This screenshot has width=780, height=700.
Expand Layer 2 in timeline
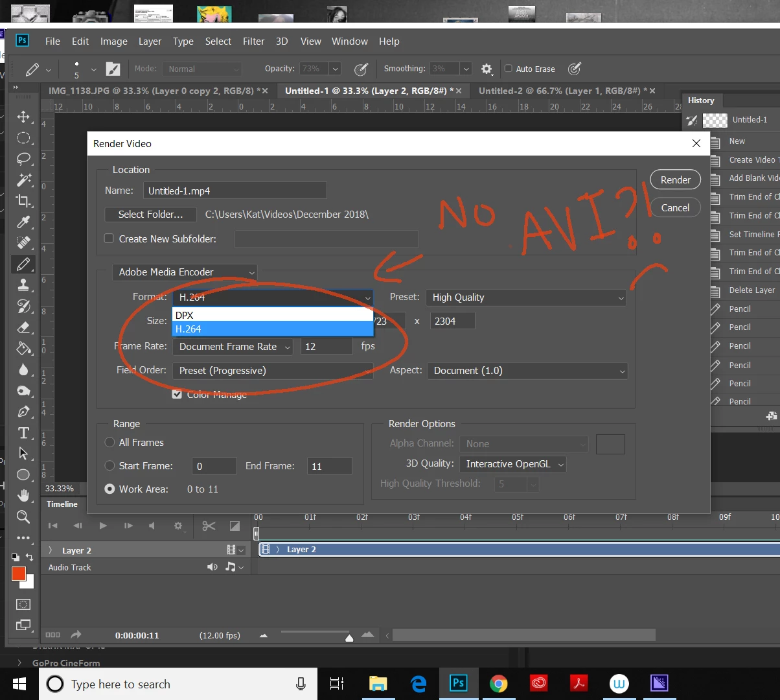pos(51,550)
